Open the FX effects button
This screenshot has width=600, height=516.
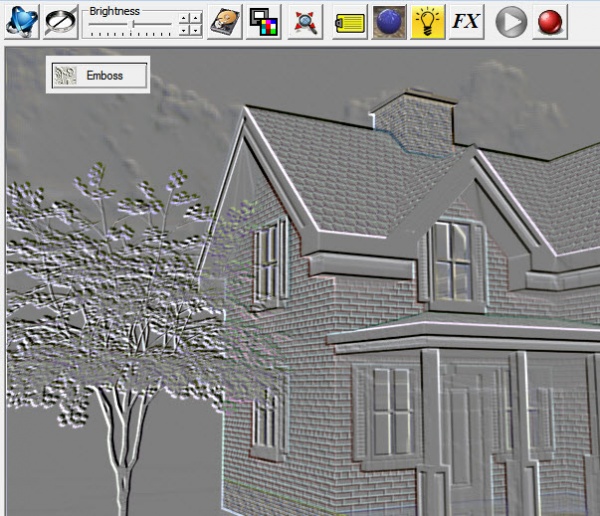(467, 21)
